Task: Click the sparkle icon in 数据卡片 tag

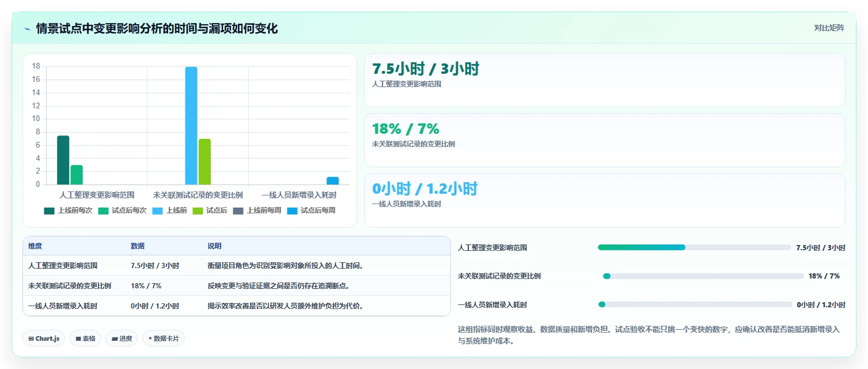Action: tap(150, 338)
